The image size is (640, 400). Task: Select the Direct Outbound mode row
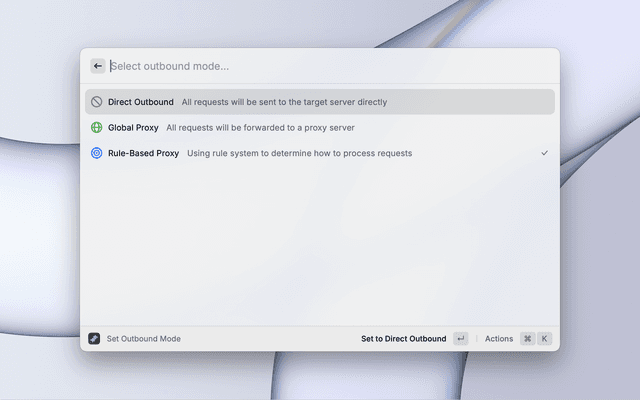point(320,102)
